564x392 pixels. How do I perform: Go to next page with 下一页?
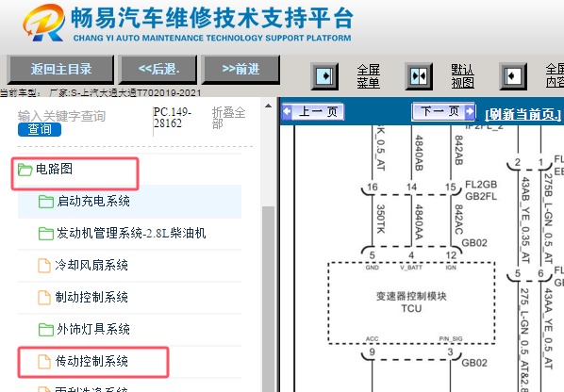443,111
